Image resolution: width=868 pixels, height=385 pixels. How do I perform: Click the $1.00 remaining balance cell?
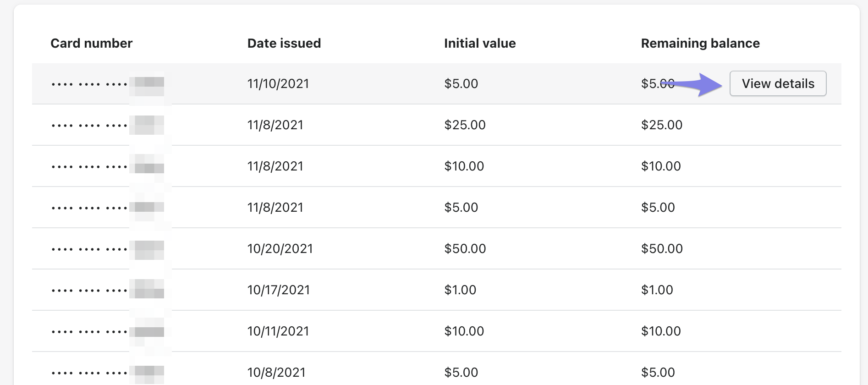657,290
